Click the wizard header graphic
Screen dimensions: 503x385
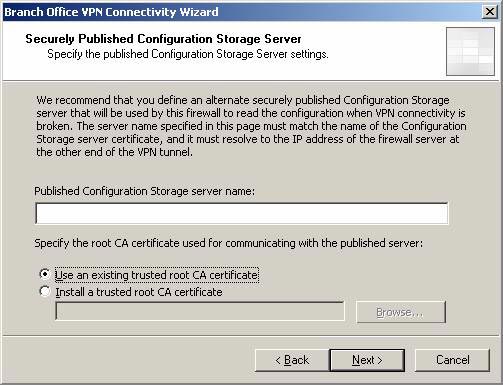click(x=470, y=52)
